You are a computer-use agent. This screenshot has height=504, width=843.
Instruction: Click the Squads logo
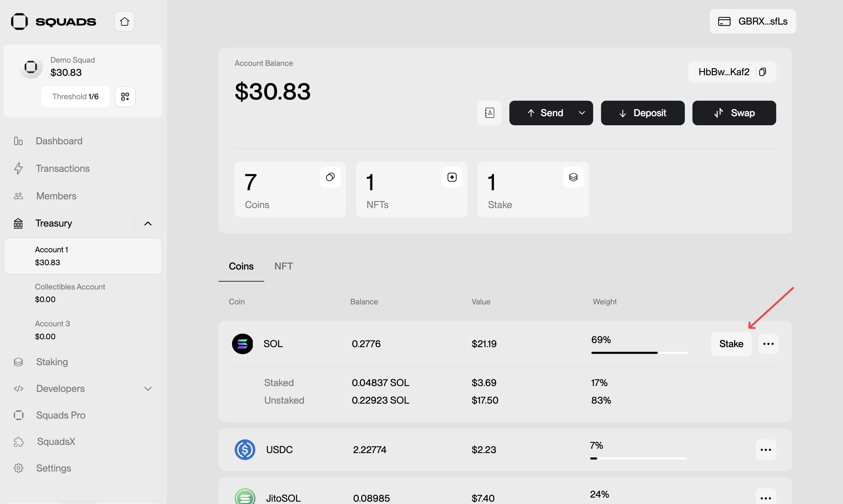[x=53, y=21]
